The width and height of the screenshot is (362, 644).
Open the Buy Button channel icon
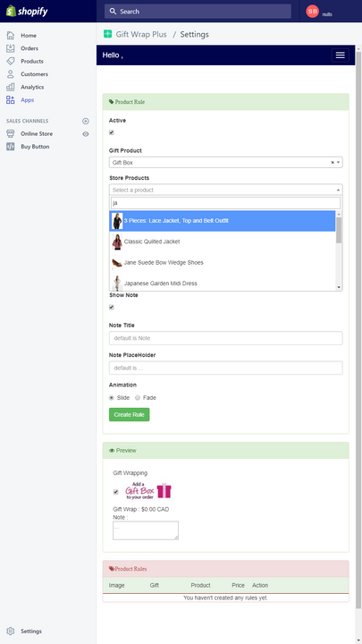coord(10,147)
